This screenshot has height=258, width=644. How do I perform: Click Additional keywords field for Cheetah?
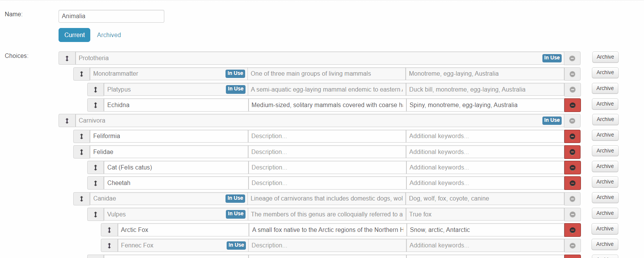click(x=485, y=183)
